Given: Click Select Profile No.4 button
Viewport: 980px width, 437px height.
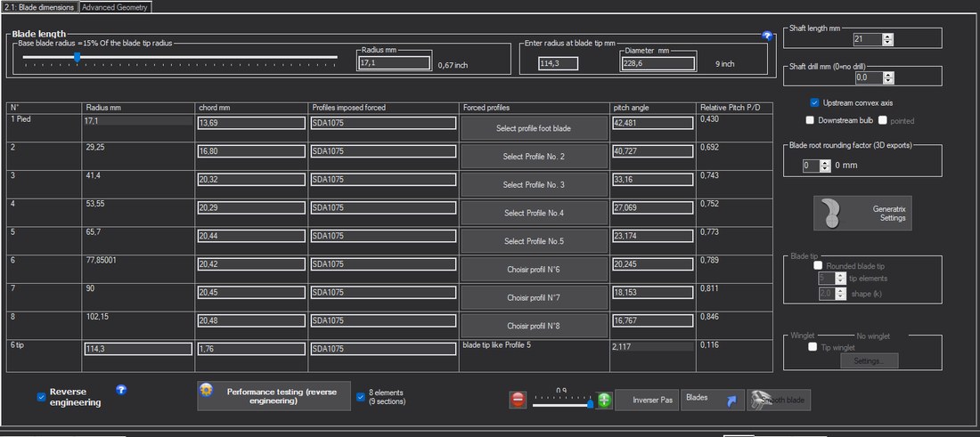Looking at the screenshot, I should click(x=534, y=213).
